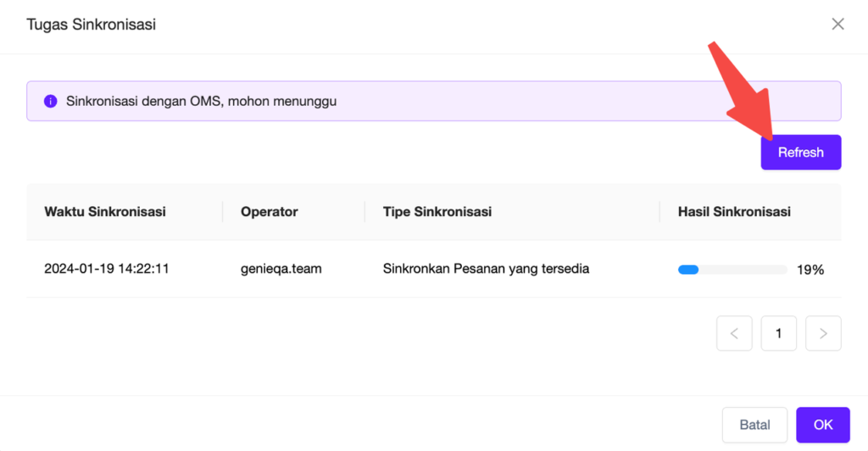Screen dimensions: 868x451
Task: Click the Sinkronisasi dengan OMS banner text
Action: (x=201, y=101)
